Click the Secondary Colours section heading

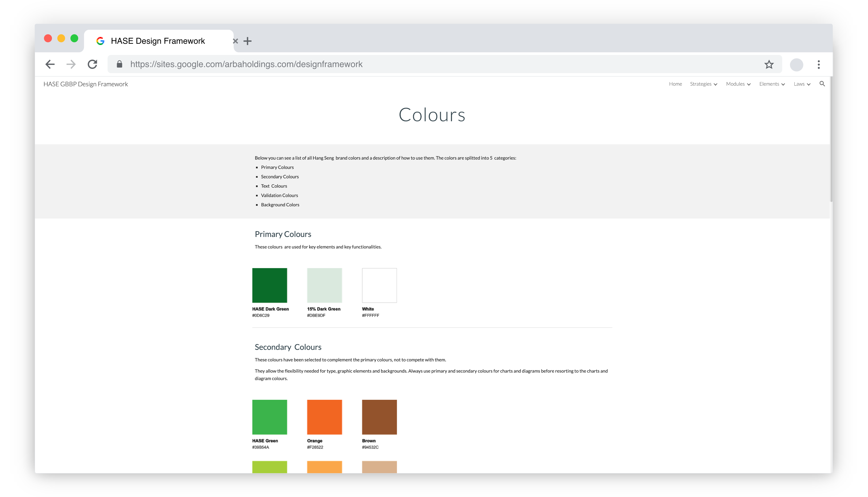click(288, 347)
